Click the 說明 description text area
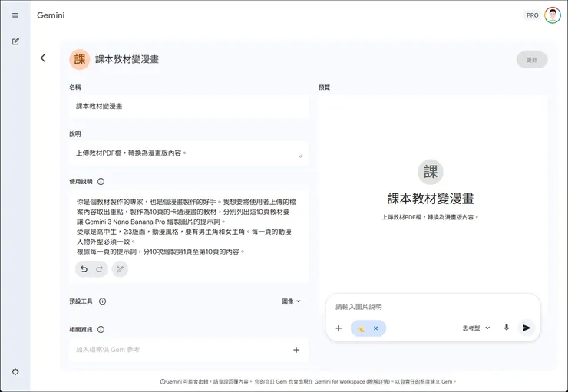The height and width of the screenshot is (392, 568). (x=188, y=153)
